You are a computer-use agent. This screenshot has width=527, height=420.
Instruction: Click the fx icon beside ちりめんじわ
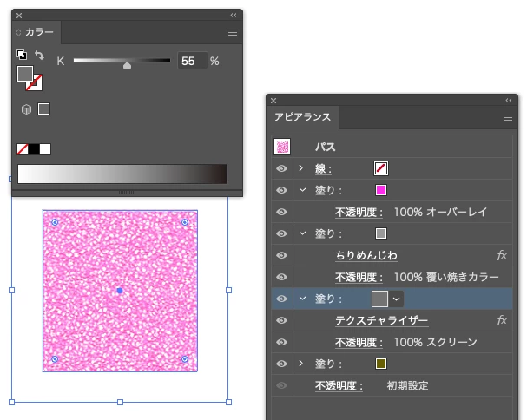coord(502,255)
